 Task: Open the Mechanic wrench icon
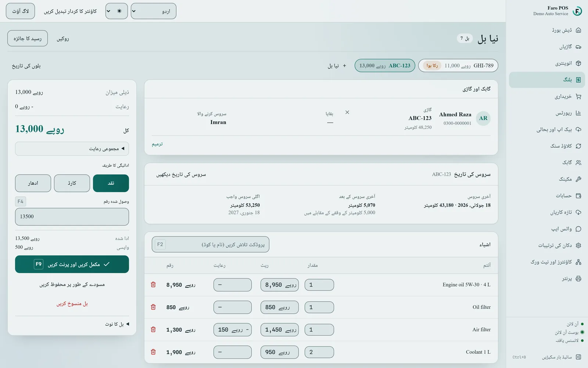pos(578,179)
